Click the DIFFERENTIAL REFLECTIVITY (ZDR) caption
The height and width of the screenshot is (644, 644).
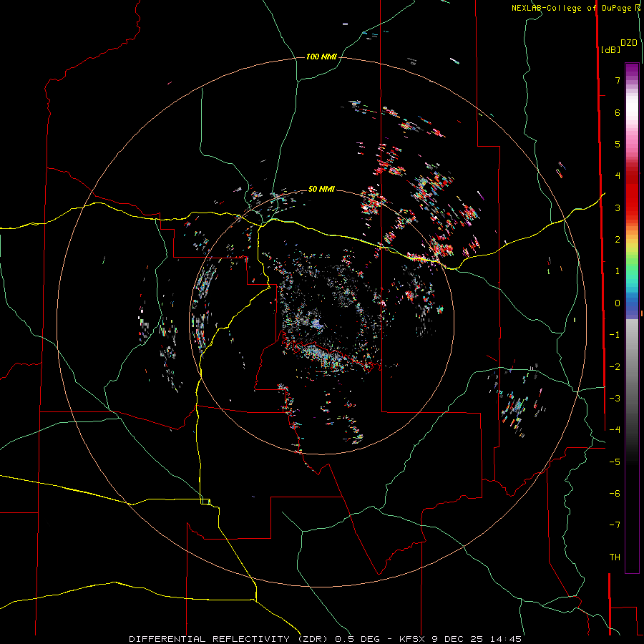click(228, 639)
